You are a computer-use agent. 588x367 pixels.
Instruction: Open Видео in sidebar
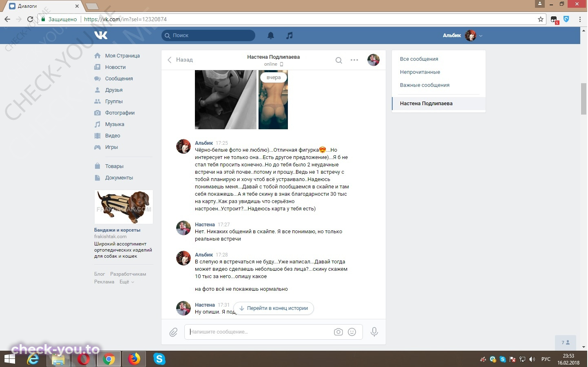pyautogui.click(x=113, y=136)
